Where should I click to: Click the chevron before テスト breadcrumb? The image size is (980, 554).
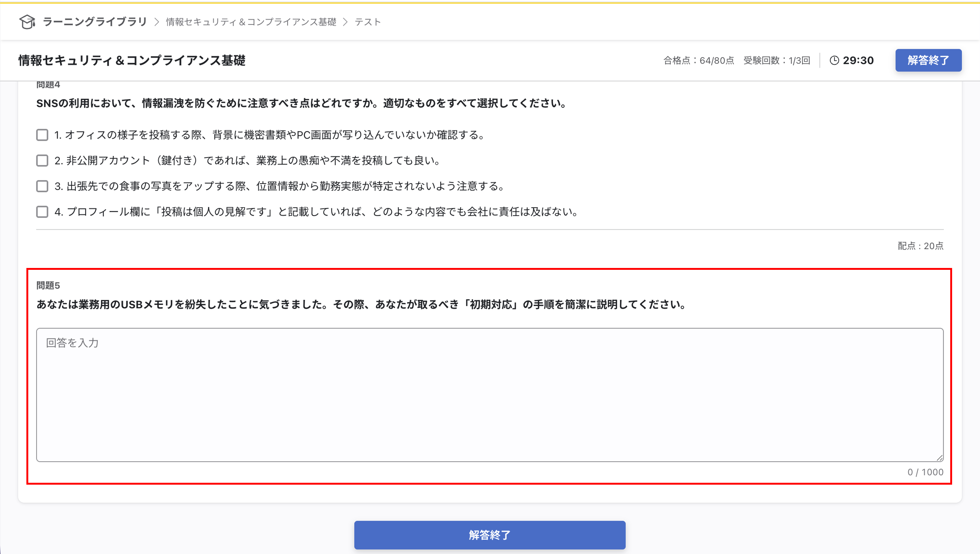pos(345,22)
